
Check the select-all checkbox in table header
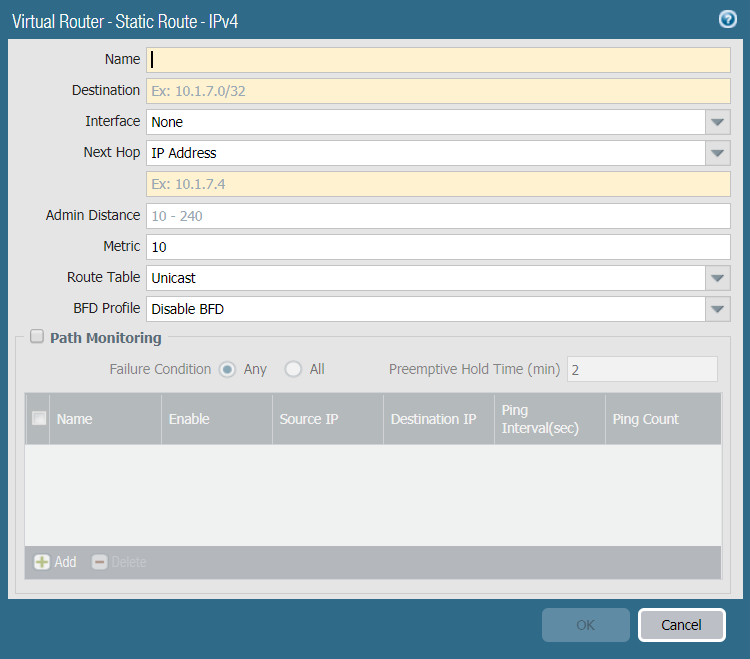tap(39, 419)
